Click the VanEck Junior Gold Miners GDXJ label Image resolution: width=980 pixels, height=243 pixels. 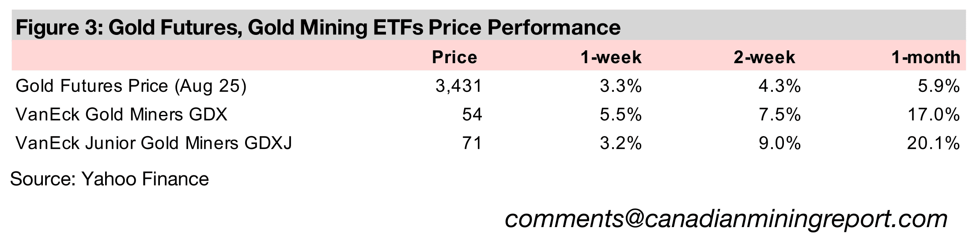(154, 143)
